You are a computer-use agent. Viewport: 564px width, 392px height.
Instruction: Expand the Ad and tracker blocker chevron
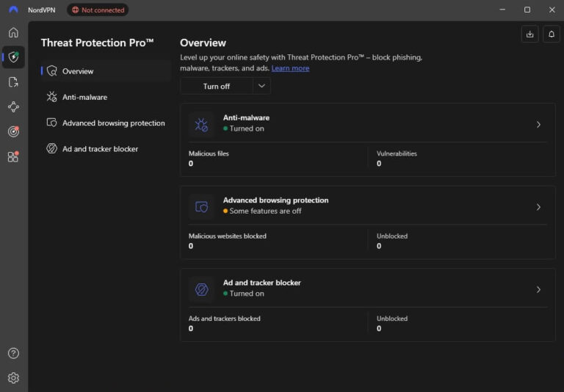click(538, 289)
